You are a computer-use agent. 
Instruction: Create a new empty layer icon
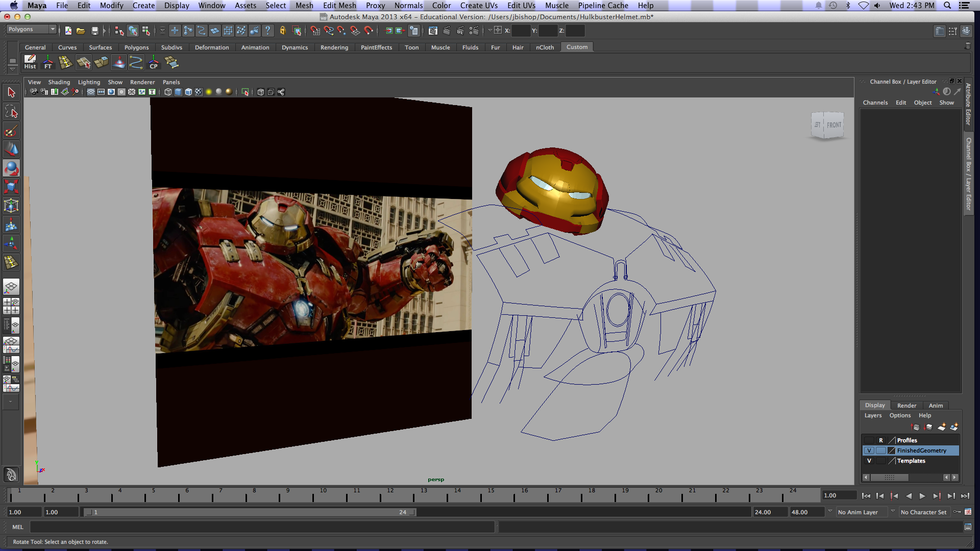(941, 427)
